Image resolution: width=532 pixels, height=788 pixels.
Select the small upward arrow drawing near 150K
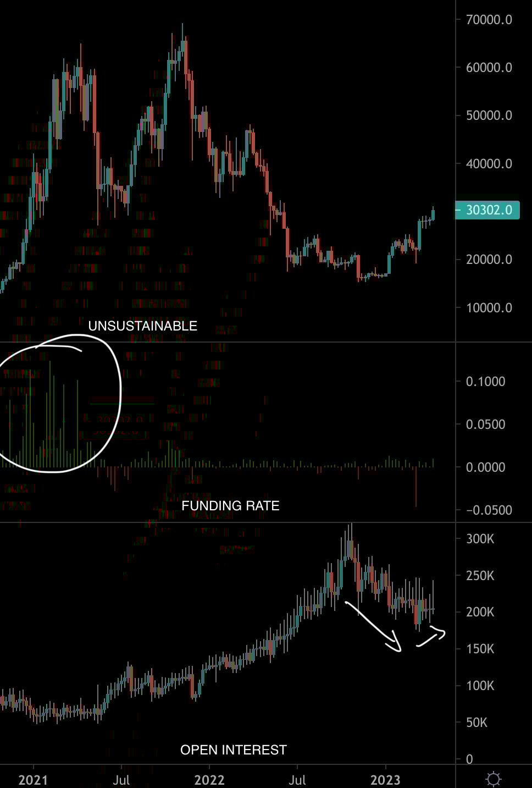click(432, 636)
